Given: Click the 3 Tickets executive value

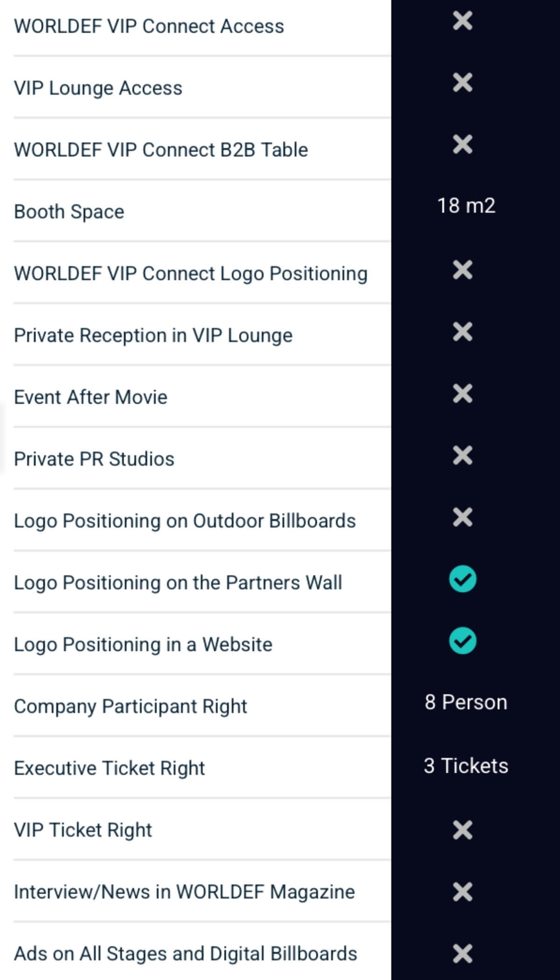Looking at the screenshot, I should click(466, 766).
